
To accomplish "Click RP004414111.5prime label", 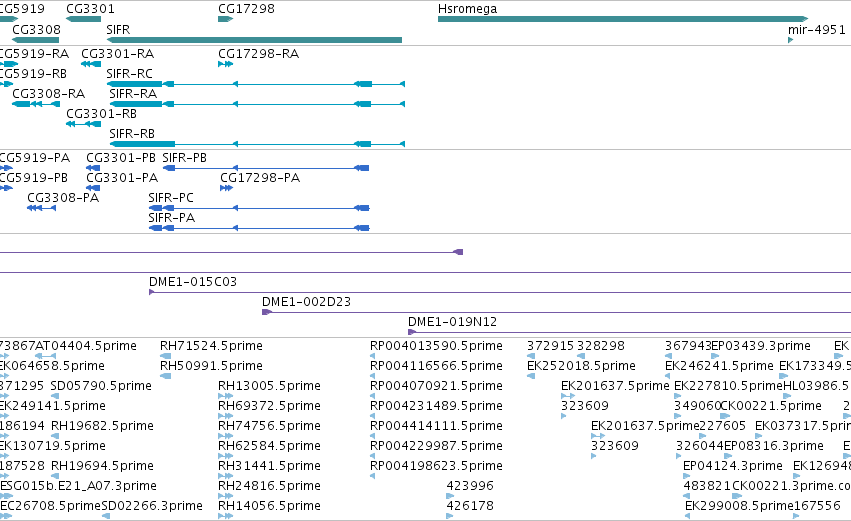I will [436, 426].
